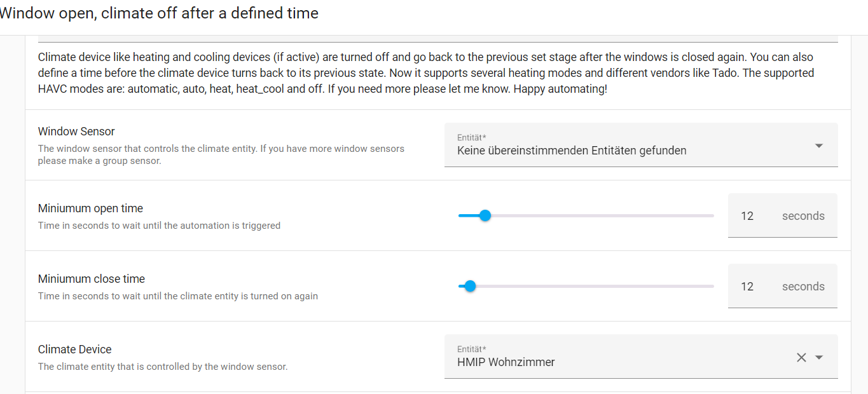Click the Climate Device label
Screen dimensions: 868x394
click(74, 350)
